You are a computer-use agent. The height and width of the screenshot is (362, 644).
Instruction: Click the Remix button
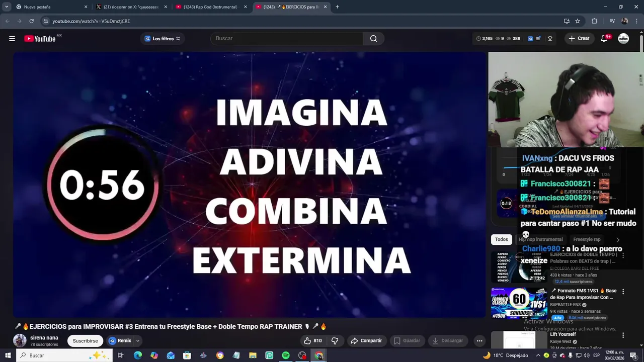click(x=120, y=341)
